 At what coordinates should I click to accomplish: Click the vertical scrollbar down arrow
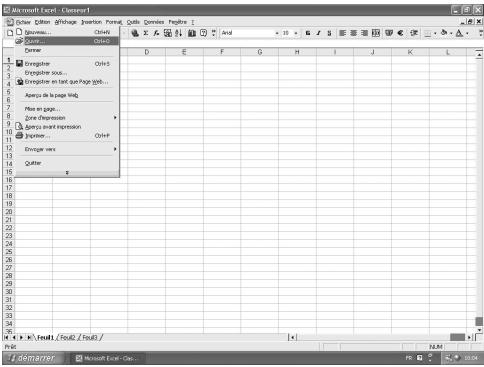(x=479, y=330)
